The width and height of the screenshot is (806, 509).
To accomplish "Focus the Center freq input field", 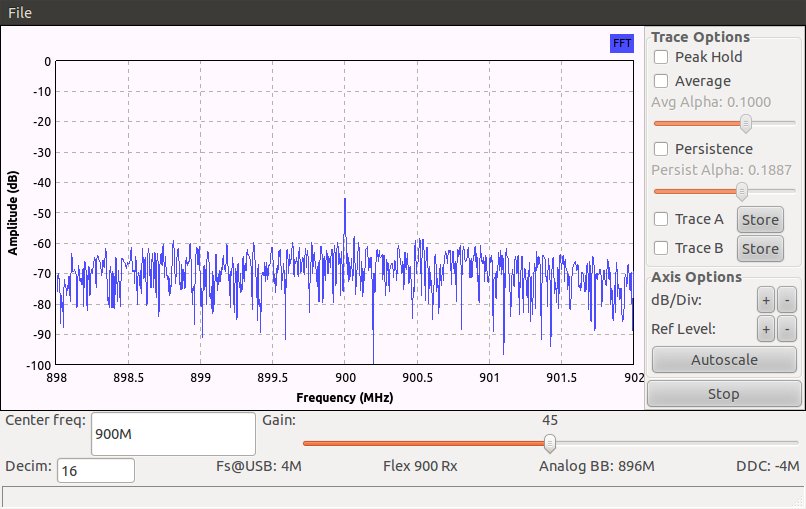I will [x=174, y=435].
